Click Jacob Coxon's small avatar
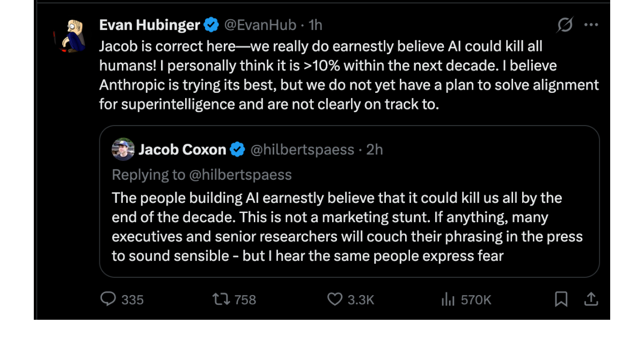The width and height of the screenshot is (644, 338). 123,149
